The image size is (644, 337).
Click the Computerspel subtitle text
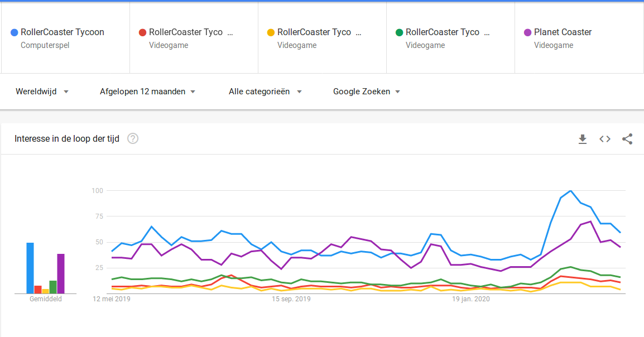(x=45, y=45)
